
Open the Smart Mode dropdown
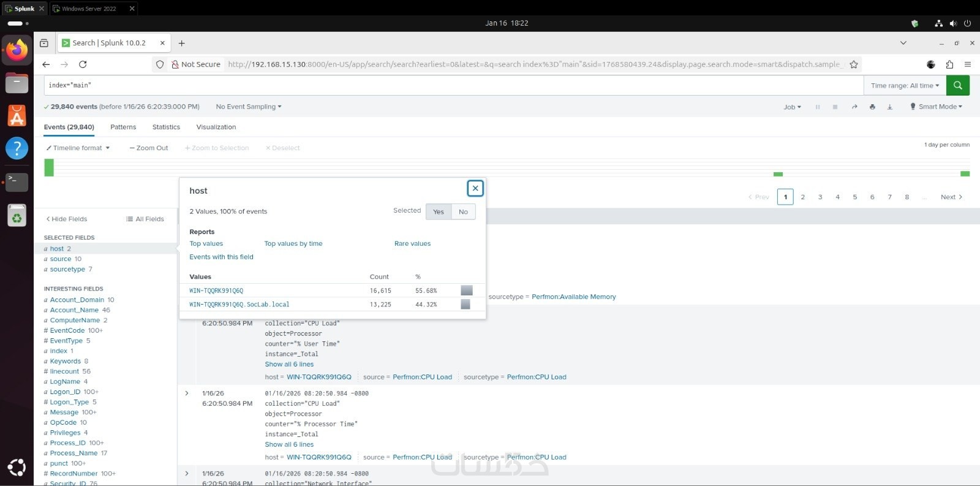pos(936,107)
